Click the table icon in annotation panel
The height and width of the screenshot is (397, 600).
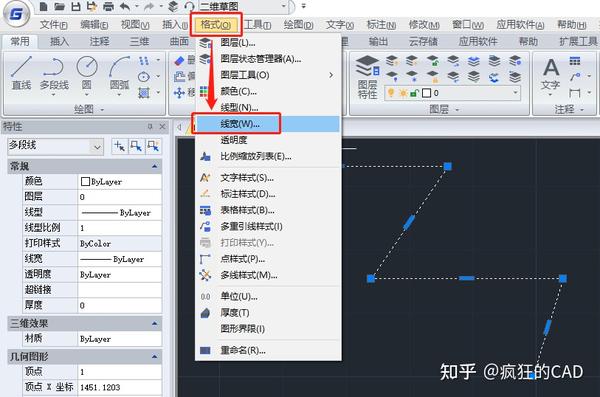pos(575,60)
